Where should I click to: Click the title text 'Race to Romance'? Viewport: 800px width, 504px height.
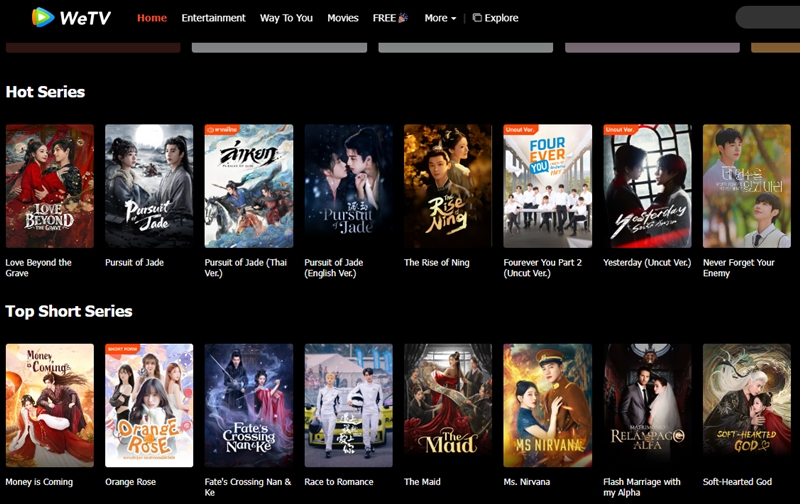point(339,482)
